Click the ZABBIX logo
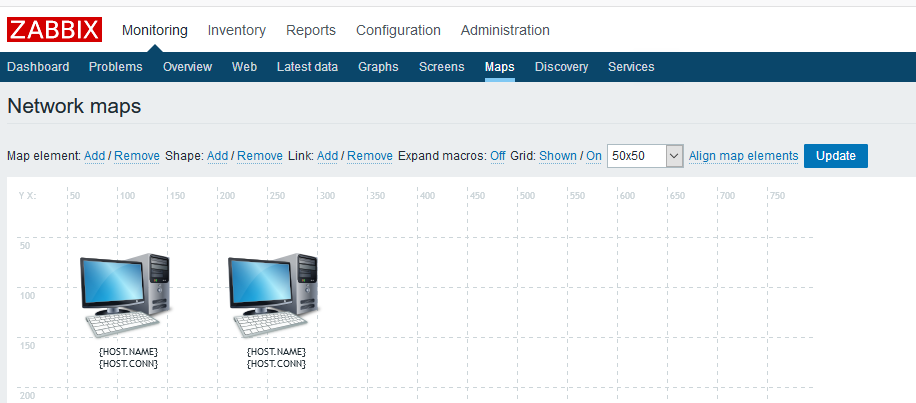Viewport: 916px width, 403px height. [x=54, y=30]
